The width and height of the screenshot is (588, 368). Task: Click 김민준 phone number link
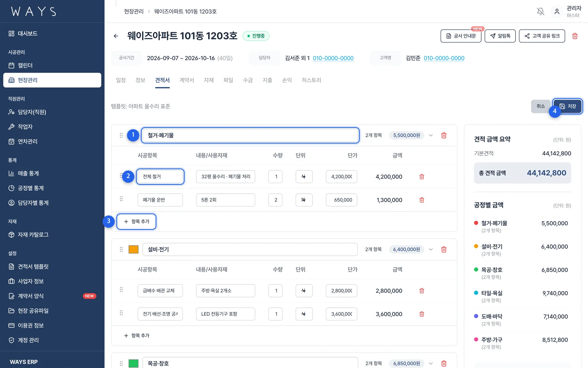pos(444,58)
